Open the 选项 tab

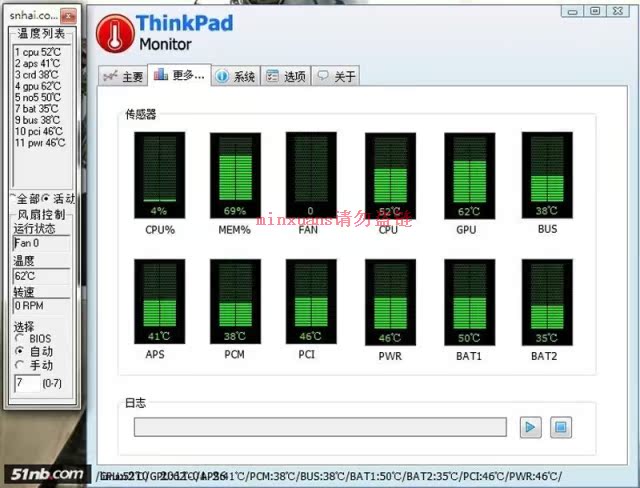pos(286,76)
